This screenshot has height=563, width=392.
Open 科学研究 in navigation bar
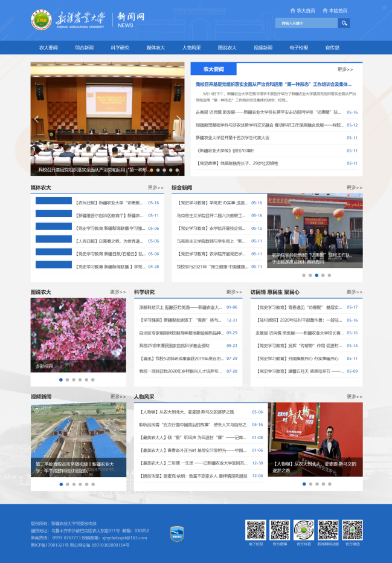(120, 48)
